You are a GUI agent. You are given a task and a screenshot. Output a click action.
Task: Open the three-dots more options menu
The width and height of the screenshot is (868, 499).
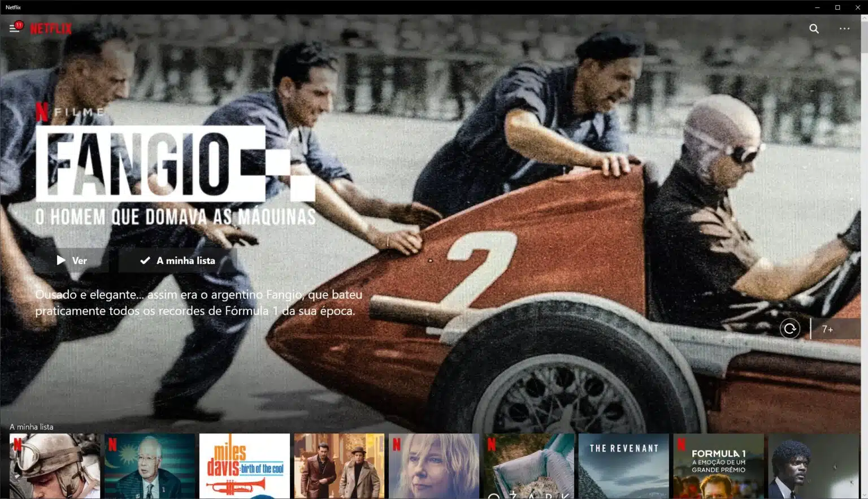[x=844, y=28]
